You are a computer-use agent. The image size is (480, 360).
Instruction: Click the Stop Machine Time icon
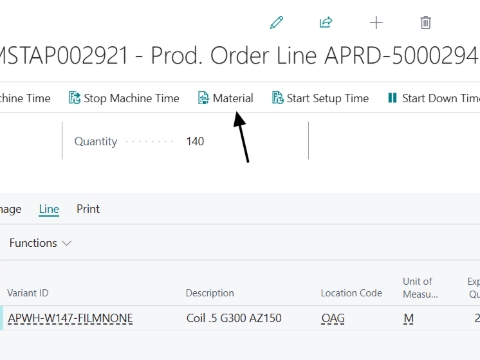pos(74,98)
